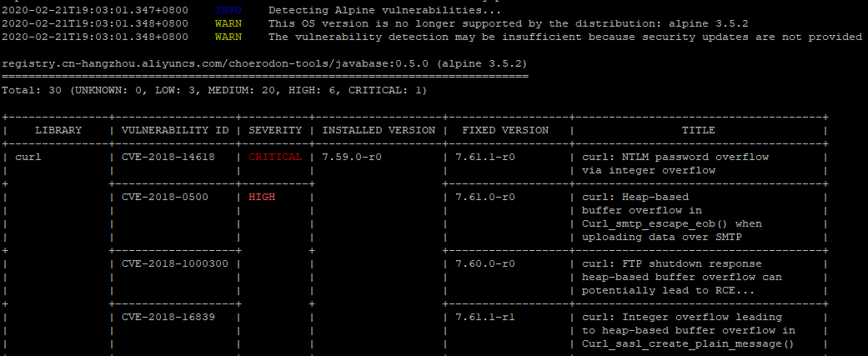868x356 pixels.
Task: Select the INSTALLED VERSION column header
Action: point(379,130)
